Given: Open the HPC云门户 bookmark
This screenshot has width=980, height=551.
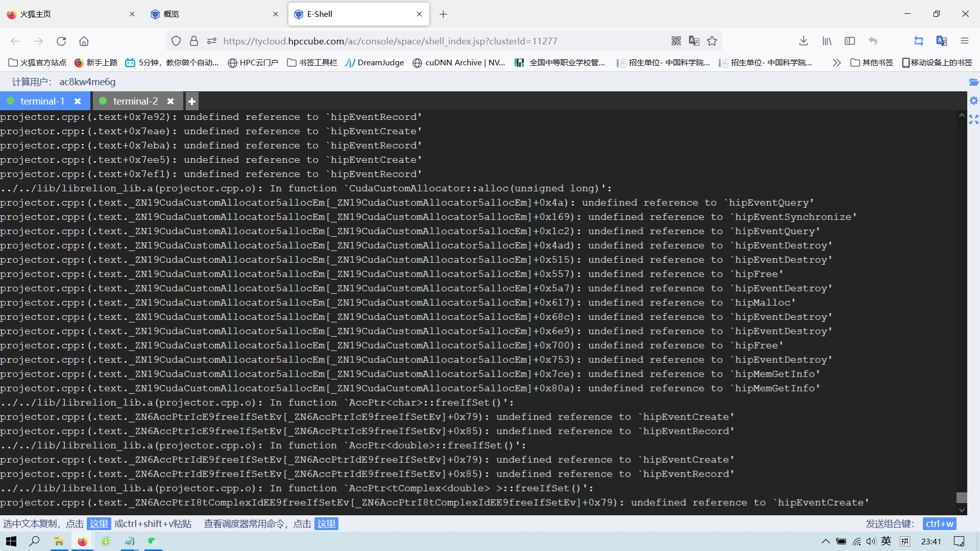Looking at the screenshot, I should pos(253,63).
